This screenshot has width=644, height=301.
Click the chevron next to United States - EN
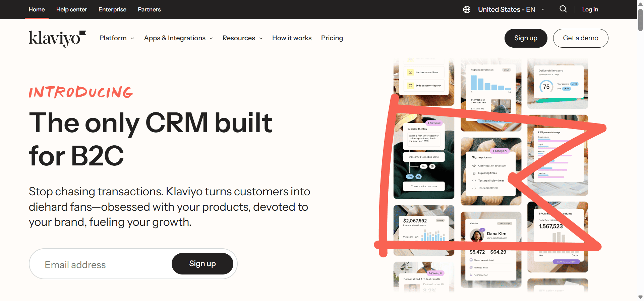[543, 9]
